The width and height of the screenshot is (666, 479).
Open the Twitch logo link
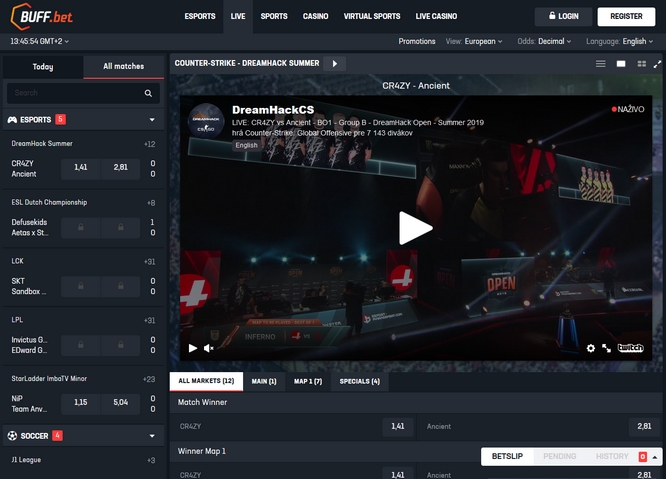click(x=630, y=348)
